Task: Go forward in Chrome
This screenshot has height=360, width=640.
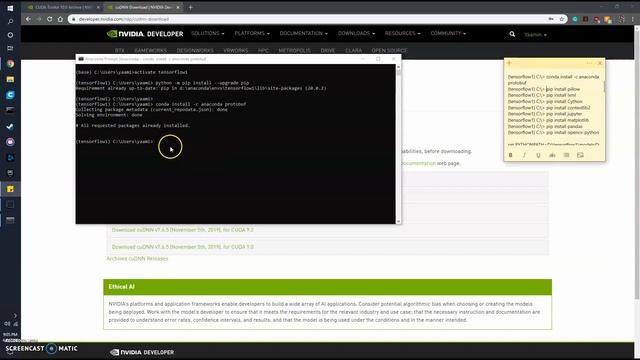Action: coord(39,19)
